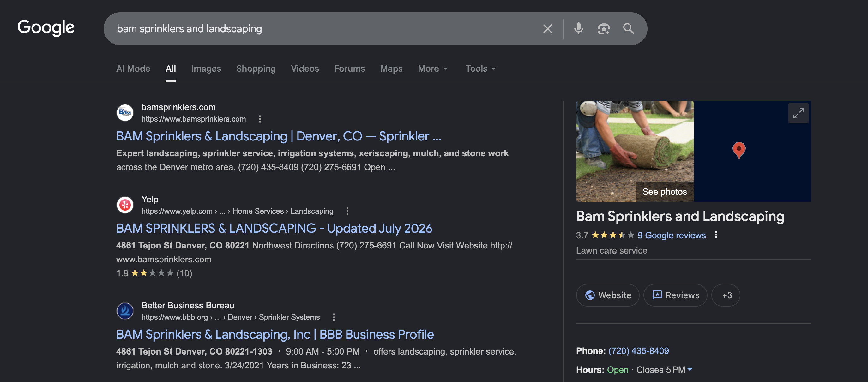Image resolution: width=868 pixels, height=382 pixels.
Task: Click the bamsprinklers.com favicon
Action: pos(125,113)
